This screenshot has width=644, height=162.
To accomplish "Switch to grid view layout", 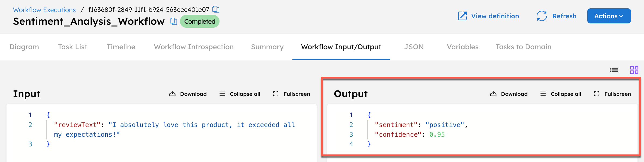I will 634,70.
